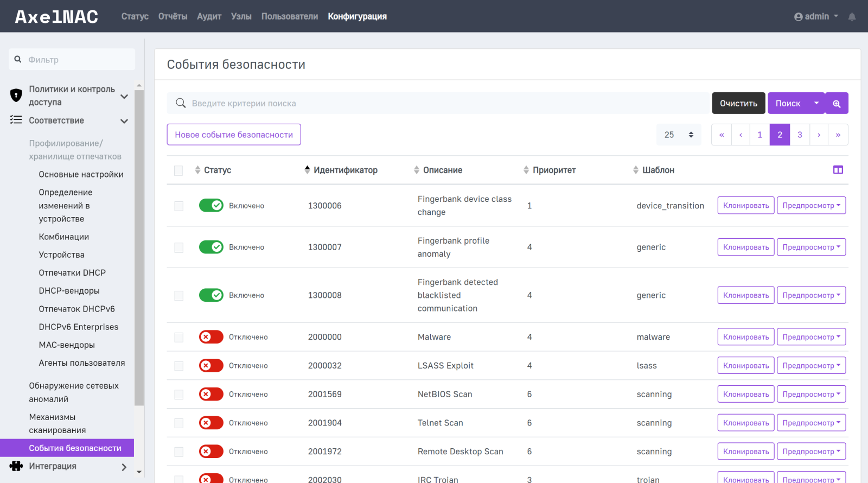This screenshot has width=868, height=483.
Task: Sort table by the Идентификатор column
Action: point(345,170)
